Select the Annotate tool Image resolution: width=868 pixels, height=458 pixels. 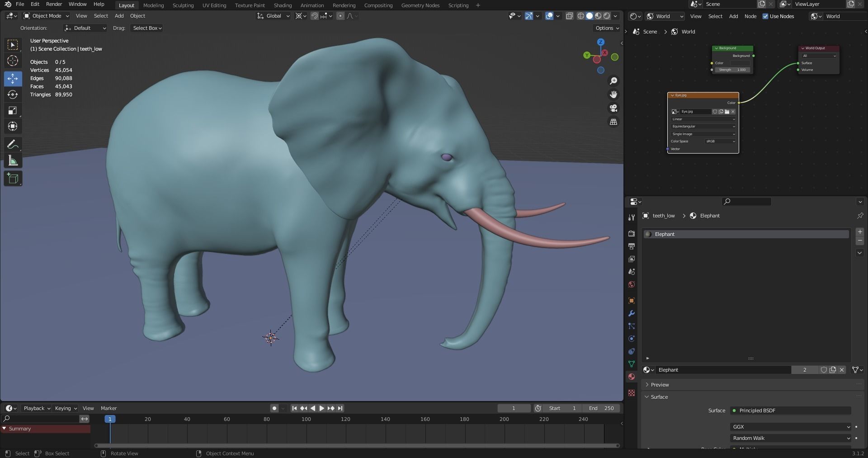(x=13, y=145)
